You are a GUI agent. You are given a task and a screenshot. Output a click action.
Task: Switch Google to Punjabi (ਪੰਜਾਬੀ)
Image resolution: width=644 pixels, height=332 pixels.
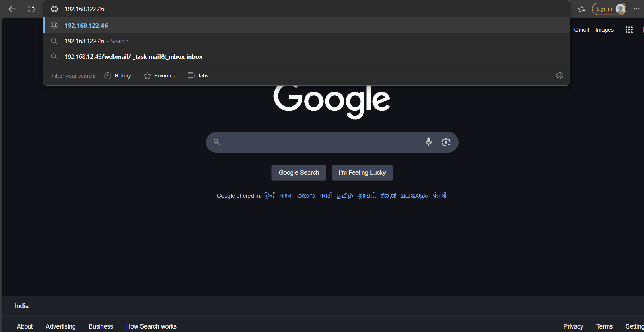(439, 196)
